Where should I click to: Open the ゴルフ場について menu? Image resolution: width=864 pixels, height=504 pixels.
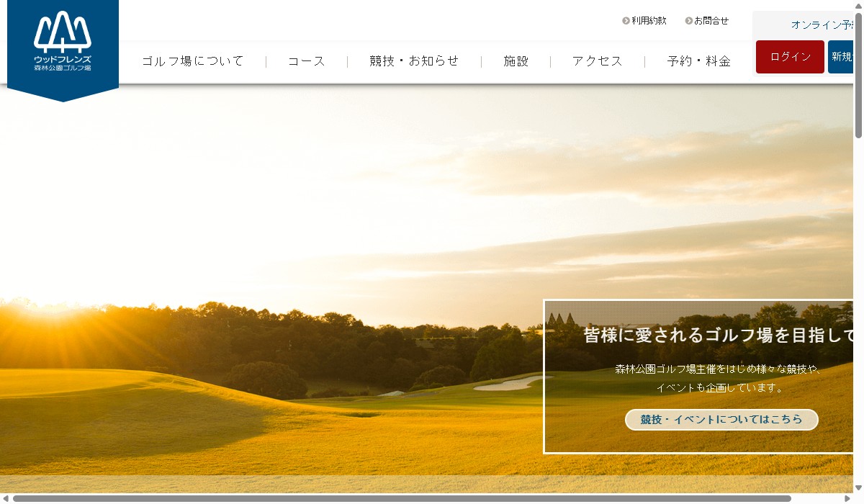coord(193,61)
